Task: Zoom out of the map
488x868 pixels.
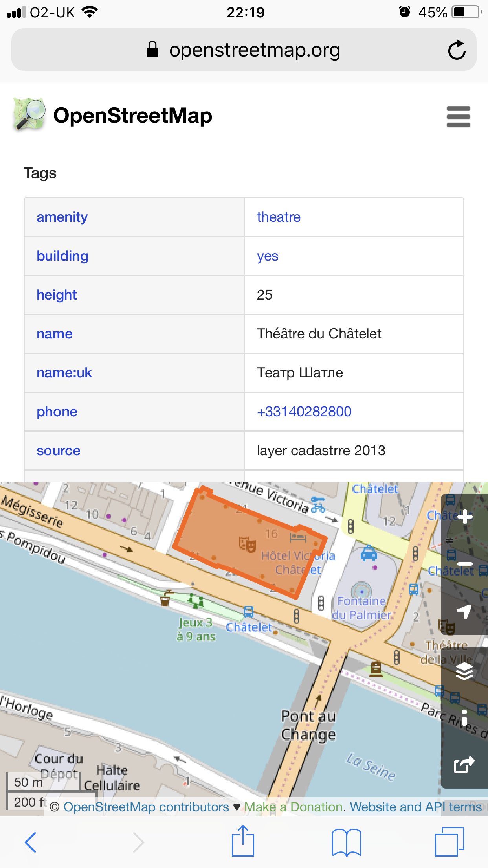Action: pyautogui.click(x=465, y=564)
